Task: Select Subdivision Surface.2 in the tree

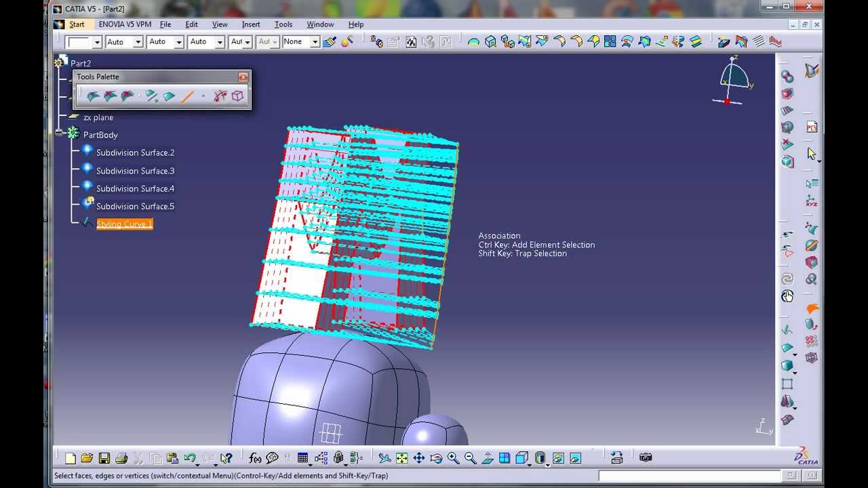Action: pos(135,152)
